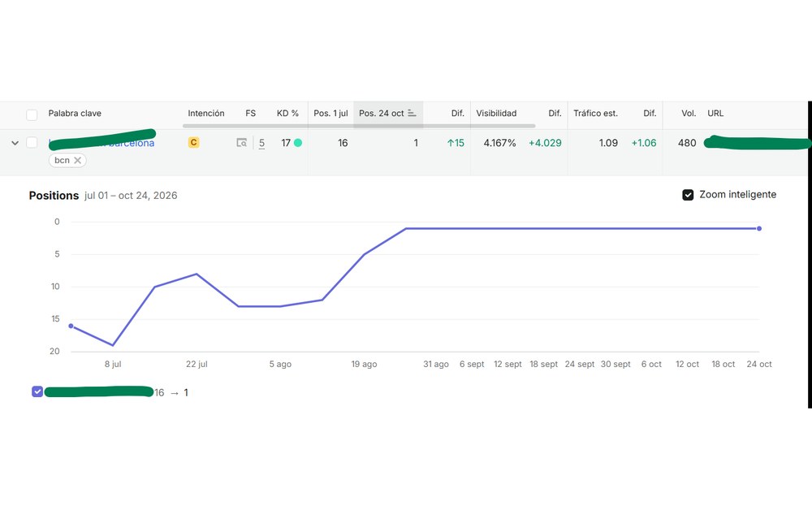Click the horizontal table scrollbar

click(x=359, y=126)
